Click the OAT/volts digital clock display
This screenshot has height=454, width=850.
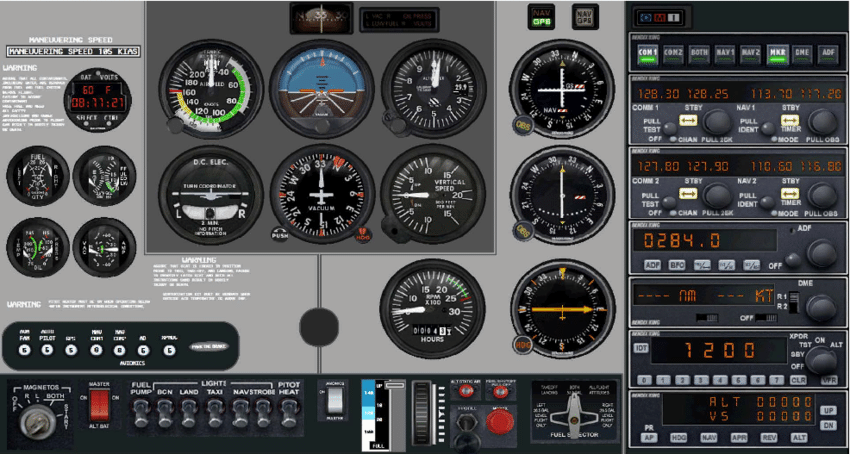tap(98, 100)
